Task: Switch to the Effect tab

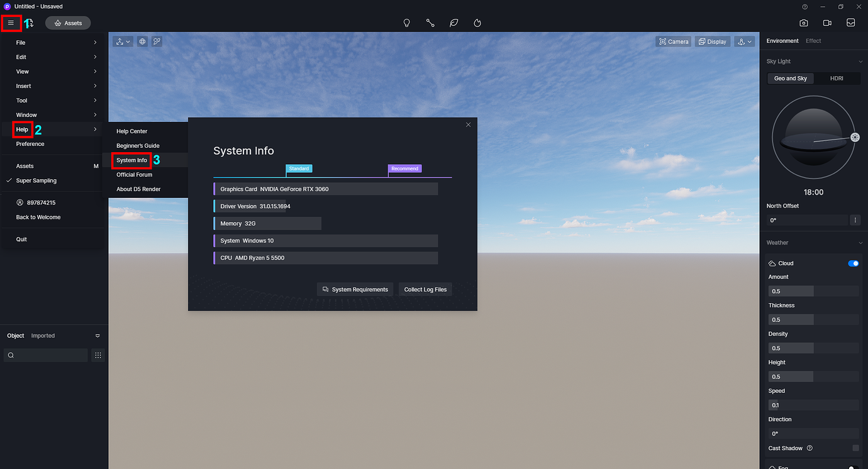Action: click(x=813, y=40)
